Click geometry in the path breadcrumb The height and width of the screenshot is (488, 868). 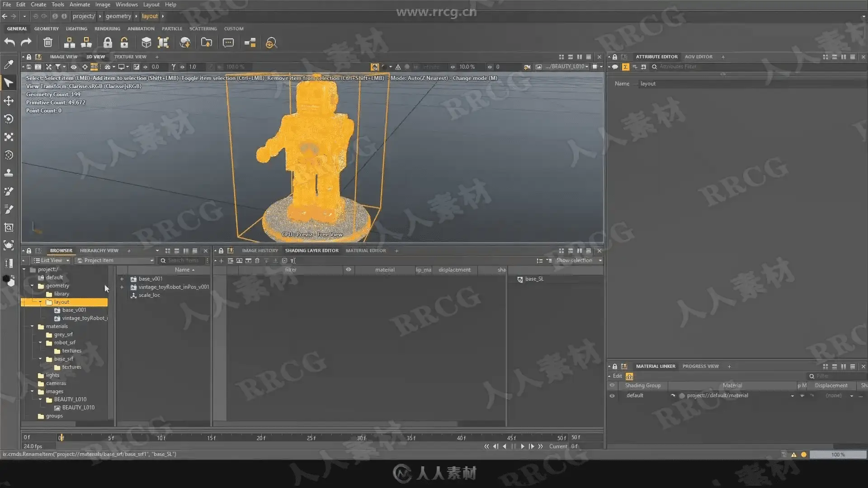(118, 16)
